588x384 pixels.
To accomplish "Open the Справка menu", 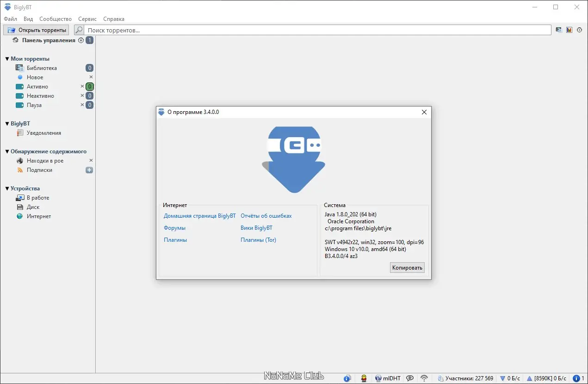I will point(114,19).
